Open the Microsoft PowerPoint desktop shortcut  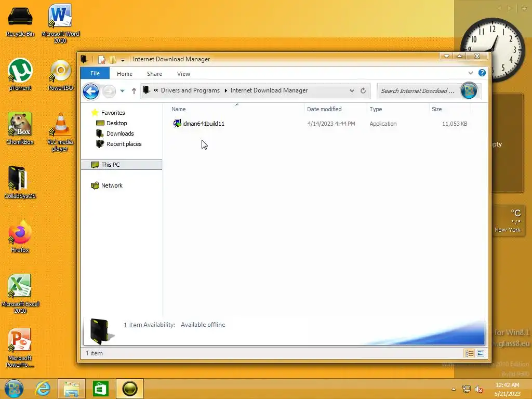click(x=20, y=348)
